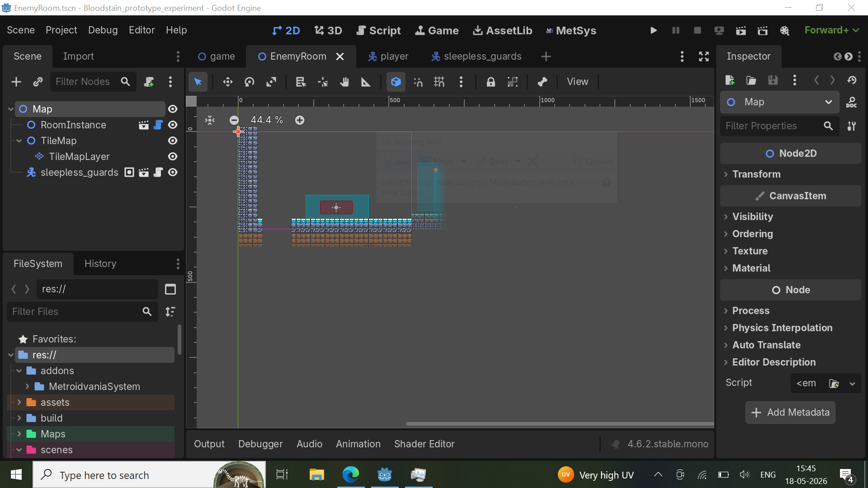Toggle TileMapLayer visibility eye
This screenshot has width=868, height=488.
[173, 156]
